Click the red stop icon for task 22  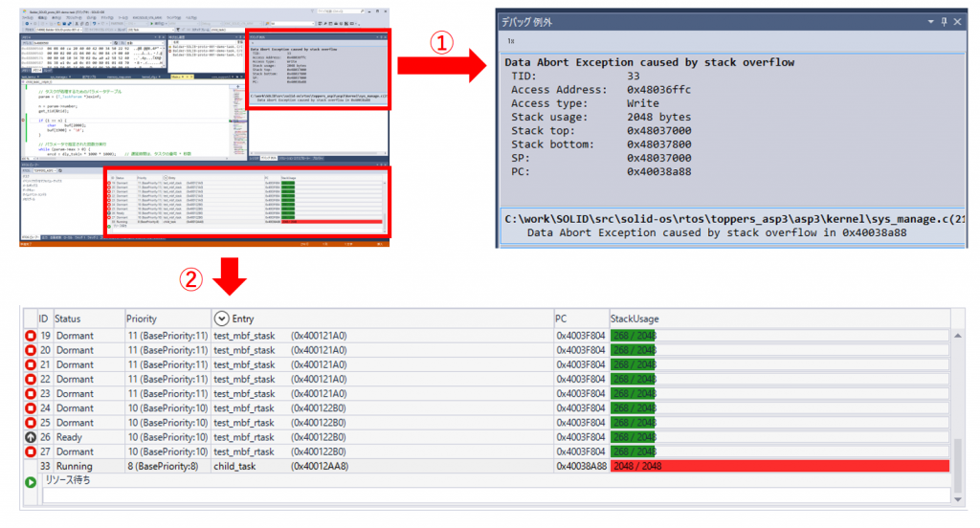pos(30,379)
